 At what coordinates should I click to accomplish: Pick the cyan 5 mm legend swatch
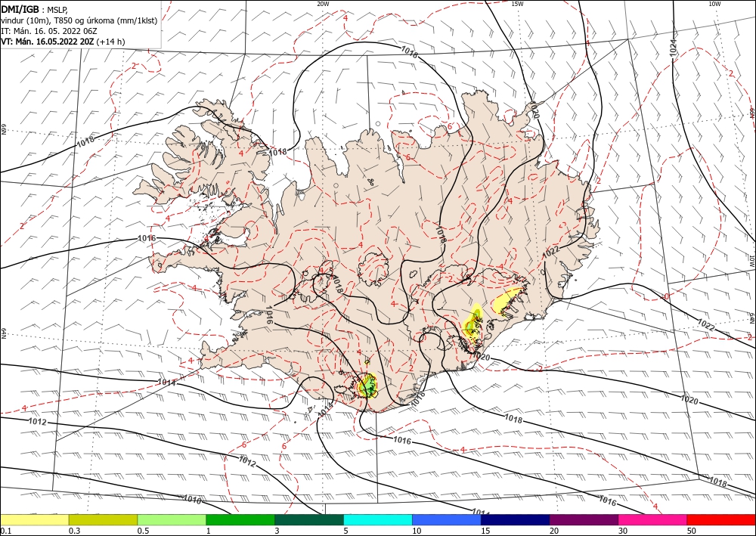(378, 519)
